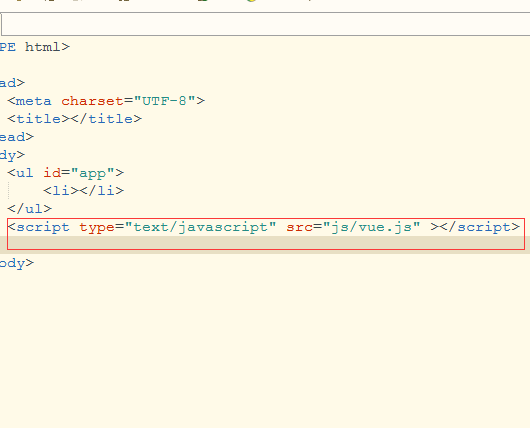The width and height of the screenshot is (530, 428).
Task: Click the charset attribute name
Action: (x=92, y=101)
